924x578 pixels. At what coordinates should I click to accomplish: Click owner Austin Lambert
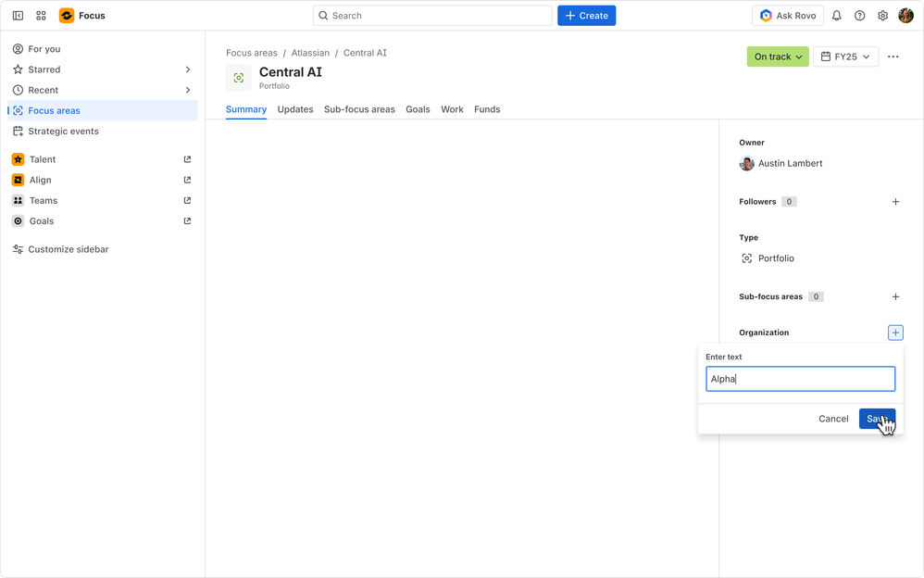click(x=780, y=164)
